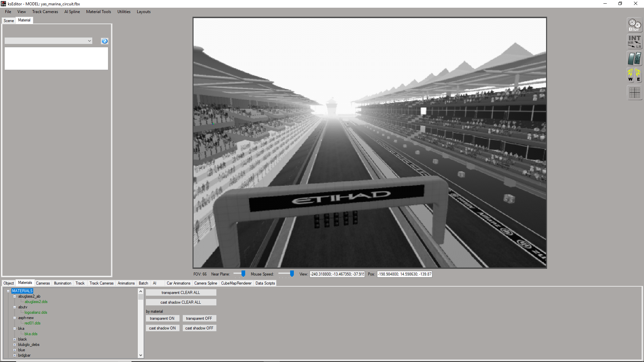Click the white material preview box

[56, 58]
